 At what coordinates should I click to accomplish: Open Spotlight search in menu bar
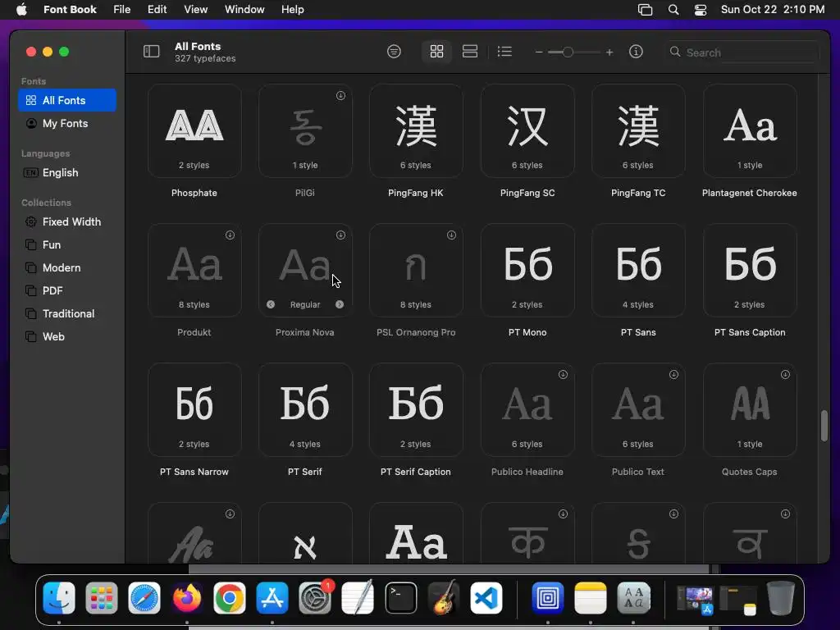673,10
